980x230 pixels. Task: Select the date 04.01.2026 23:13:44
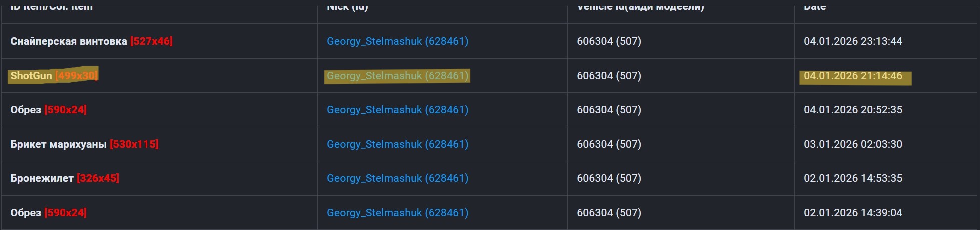pos(853,41)
